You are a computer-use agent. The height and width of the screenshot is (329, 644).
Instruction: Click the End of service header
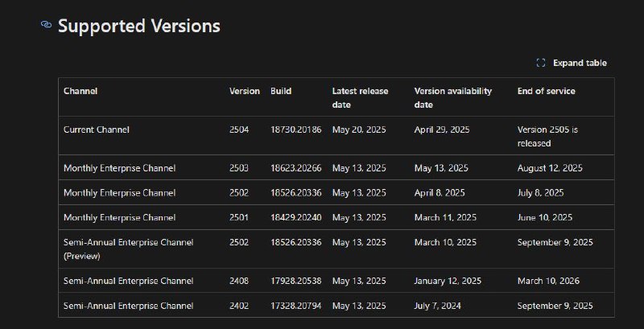point(547,91)
